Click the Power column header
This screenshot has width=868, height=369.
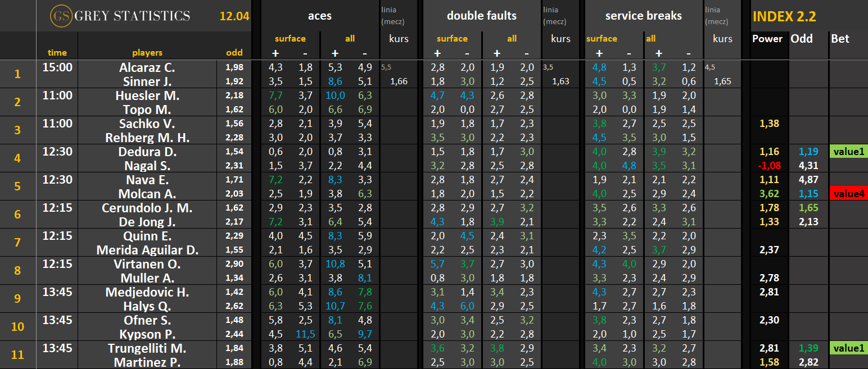(767, 39)
